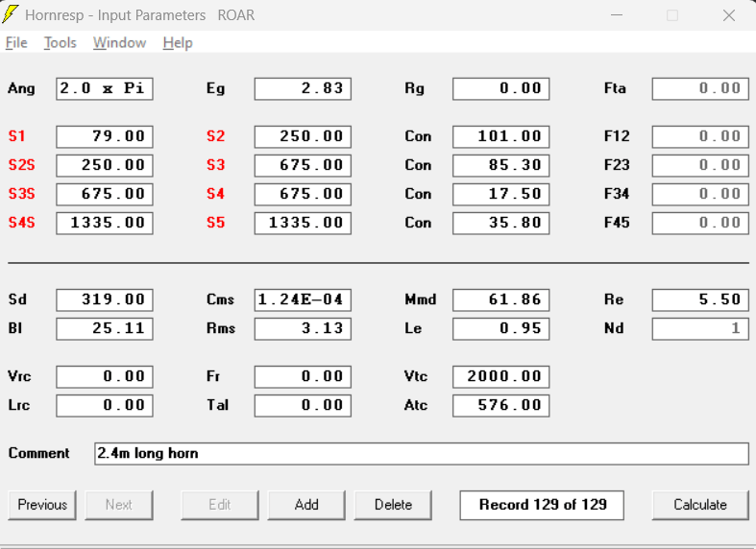
Task: Click the red S5 label
Action: (215, 223)
